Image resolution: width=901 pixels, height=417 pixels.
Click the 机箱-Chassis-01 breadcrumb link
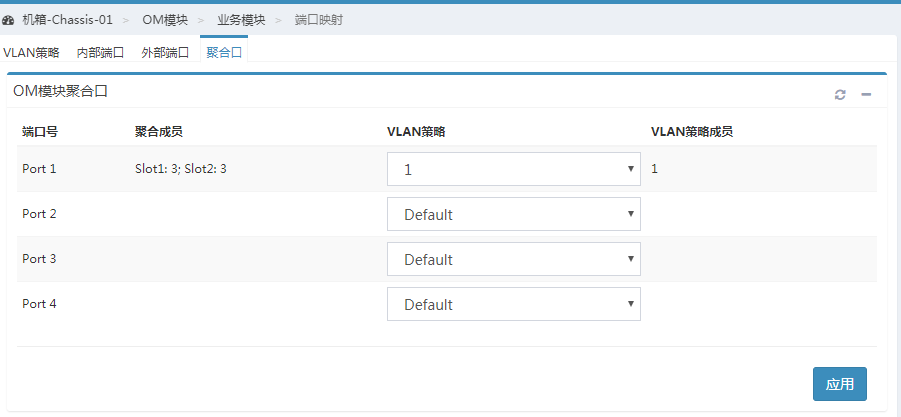pos(67,20)
